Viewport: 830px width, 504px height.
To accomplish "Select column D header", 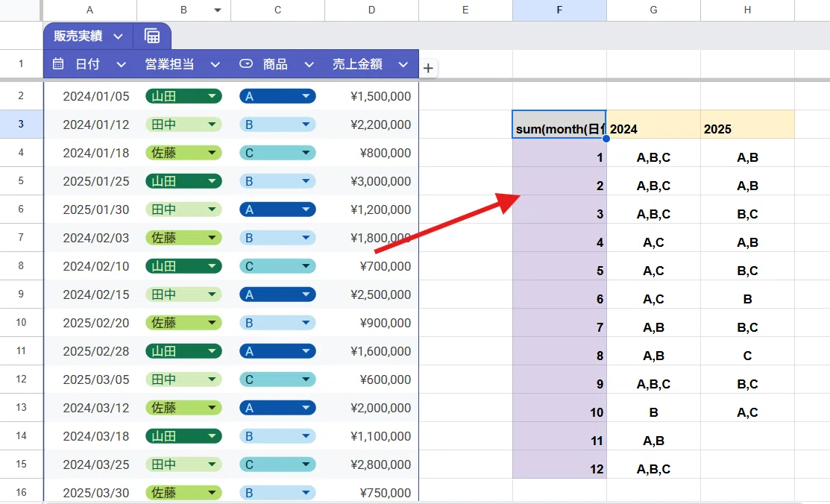I will 371,10.
